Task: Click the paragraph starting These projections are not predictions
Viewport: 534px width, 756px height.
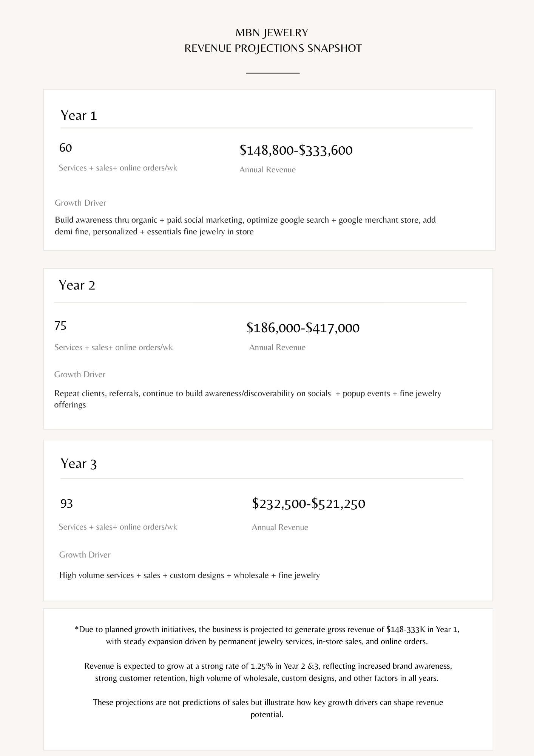Action: [x=268, y=708]
